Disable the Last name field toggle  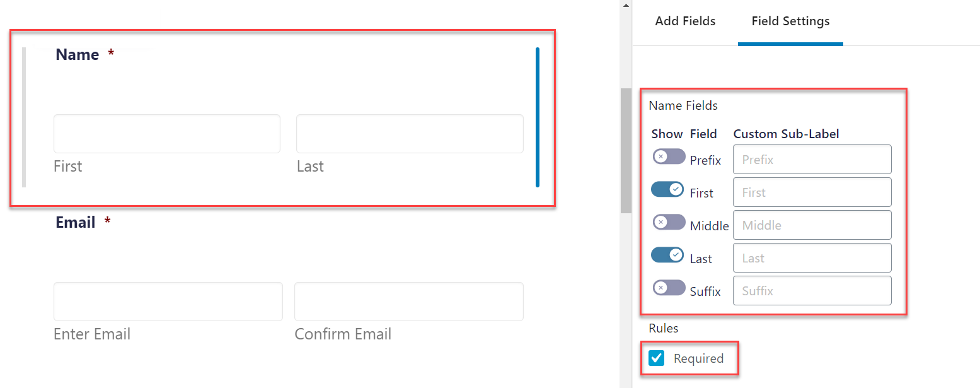[x=667, y=254]
